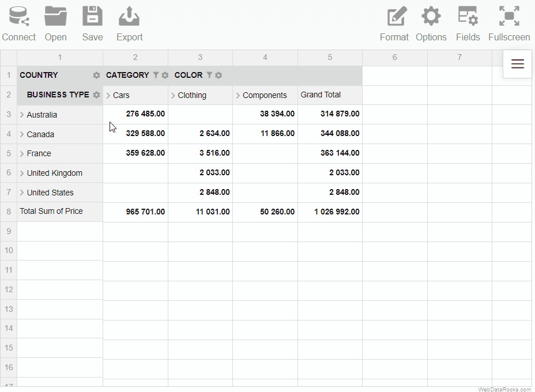Select the COLOR field header
Image resolution: width=535 pixels, height=392 pixels.
pos(189,75)
